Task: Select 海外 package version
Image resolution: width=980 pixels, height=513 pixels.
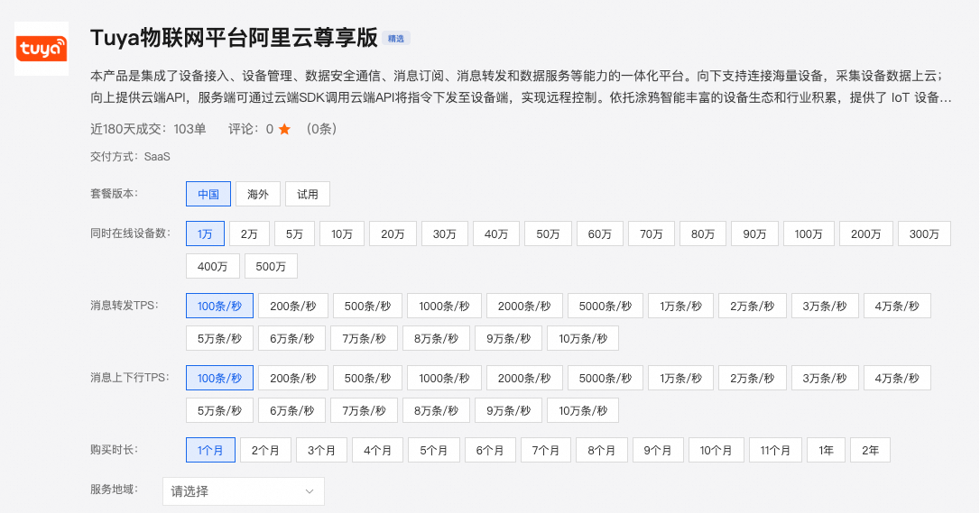Action: [257, 194]
